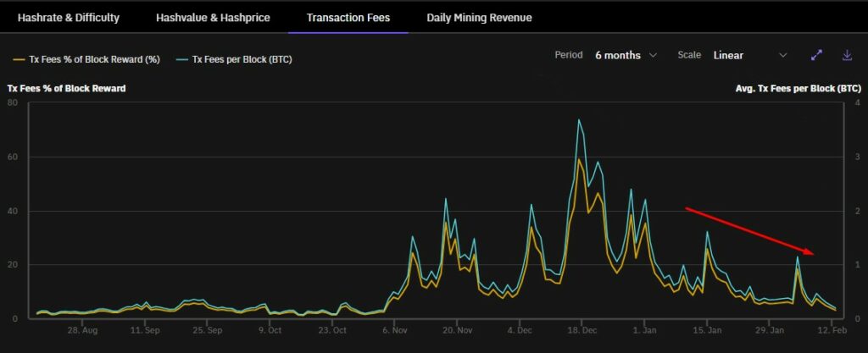The image size is (868, 353).
Task: Expand chart to fullscreen
Action: (x=816, y=55)
